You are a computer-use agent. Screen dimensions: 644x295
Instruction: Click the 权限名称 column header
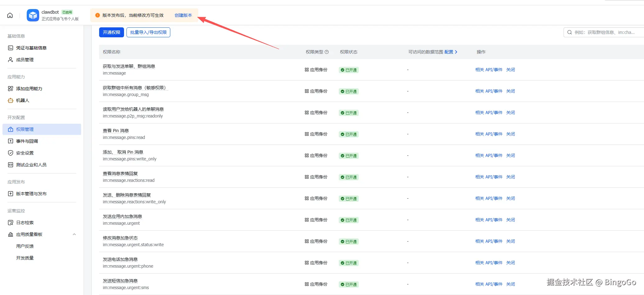click(x=112, y=52)
